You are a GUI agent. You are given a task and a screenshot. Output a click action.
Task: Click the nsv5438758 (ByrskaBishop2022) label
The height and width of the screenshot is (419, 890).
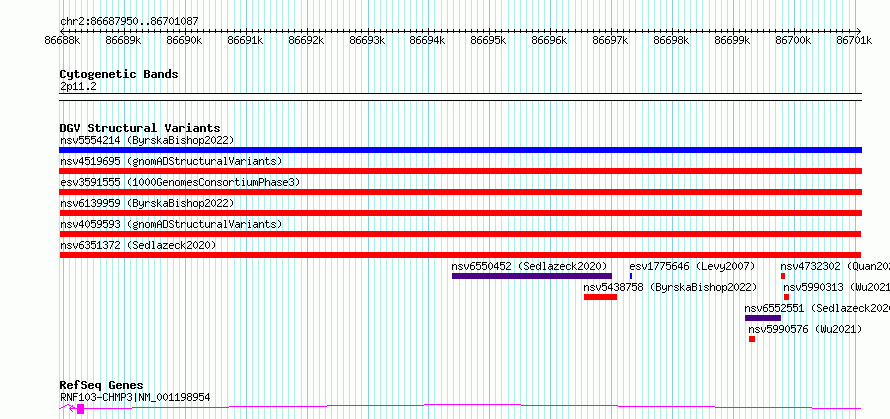pos(670,287)
